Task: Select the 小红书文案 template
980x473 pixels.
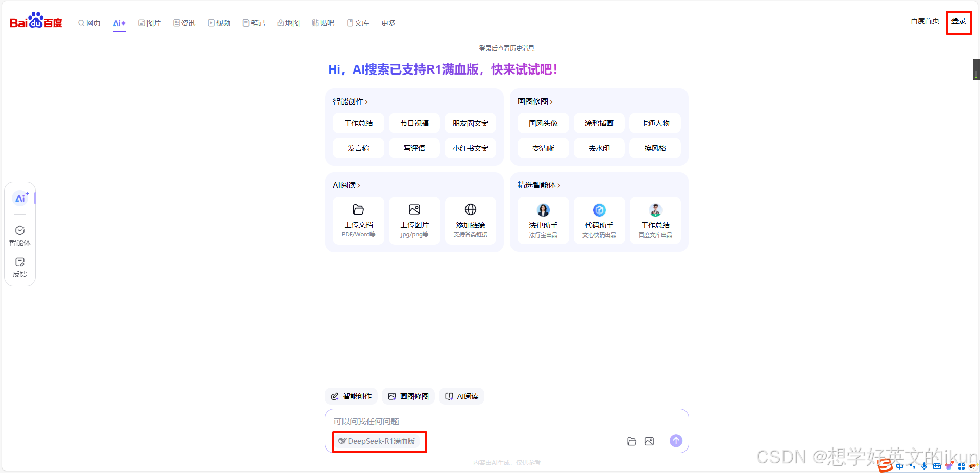Action: 471,148
